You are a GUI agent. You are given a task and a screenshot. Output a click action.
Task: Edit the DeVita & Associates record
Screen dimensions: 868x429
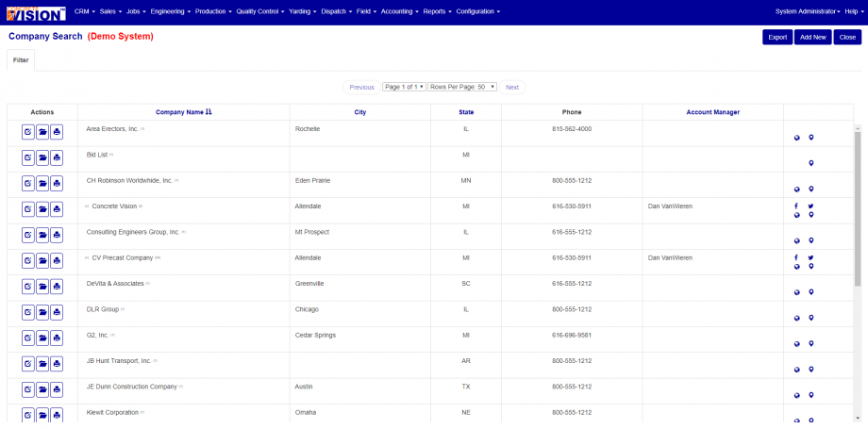point(28,287)
